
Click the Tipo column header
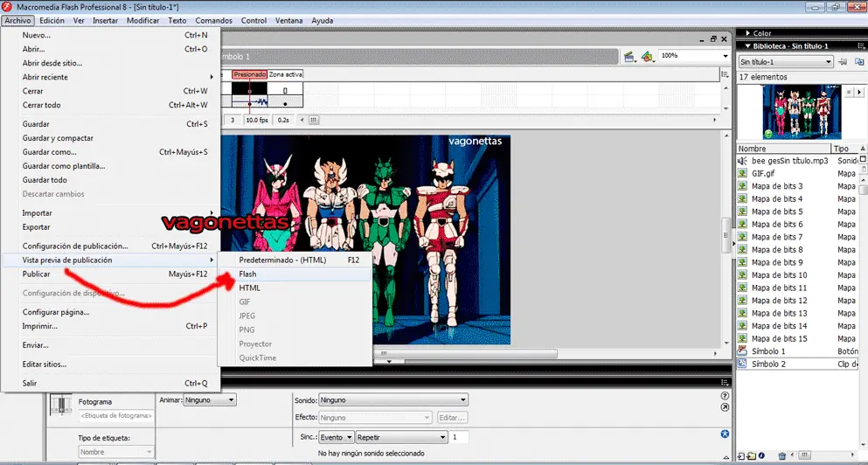coord(844,149)
